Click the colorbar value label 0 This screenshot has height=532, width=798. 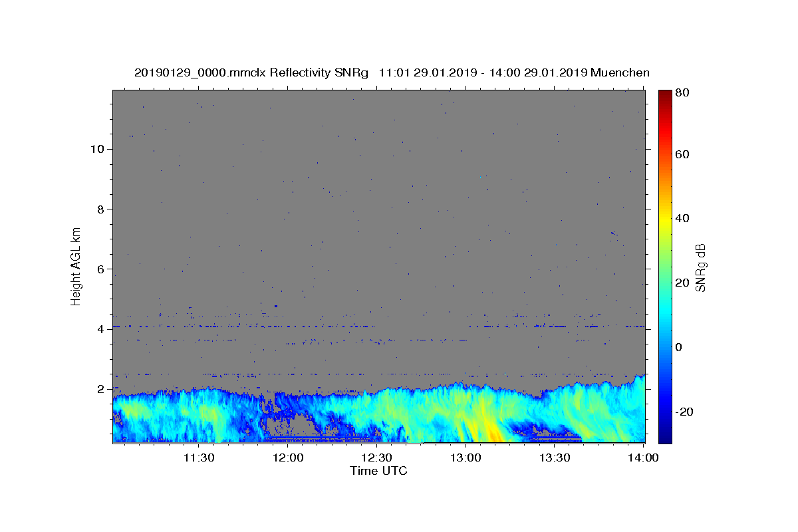680,347
